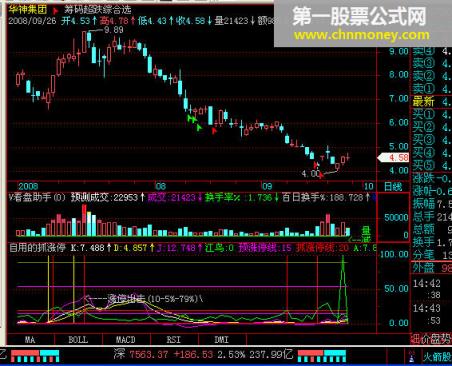Click the 量21423 volume readout
452x366 pixels.
(x=235, y=21)
